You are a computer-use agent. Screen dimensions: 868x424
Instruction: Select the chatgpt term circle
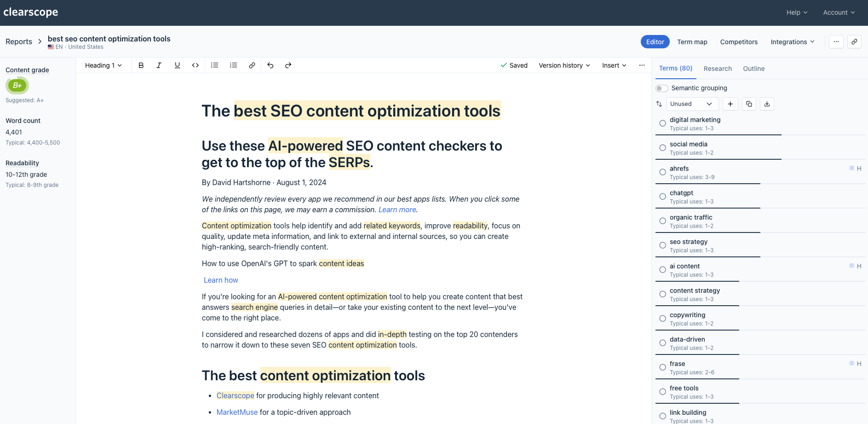[662, 196]
